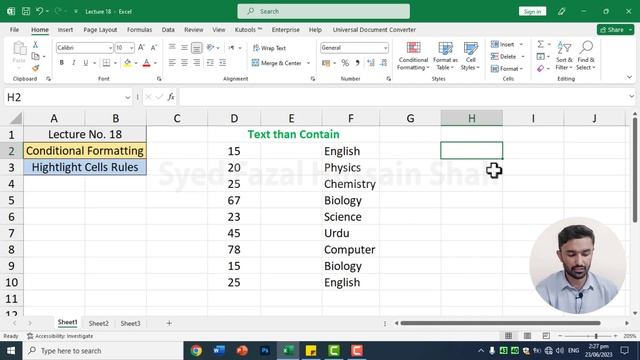Click the Decrease Indent icon
640x360 pixels.
point(210,63)
